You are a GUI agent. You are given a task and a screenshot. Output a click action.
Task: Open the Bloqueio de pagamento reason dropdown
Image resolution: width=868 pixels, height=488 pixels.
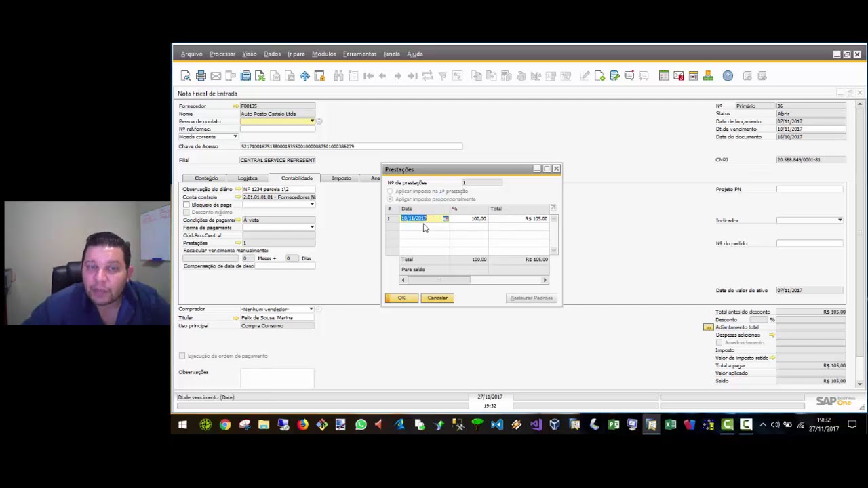[312, 205]
